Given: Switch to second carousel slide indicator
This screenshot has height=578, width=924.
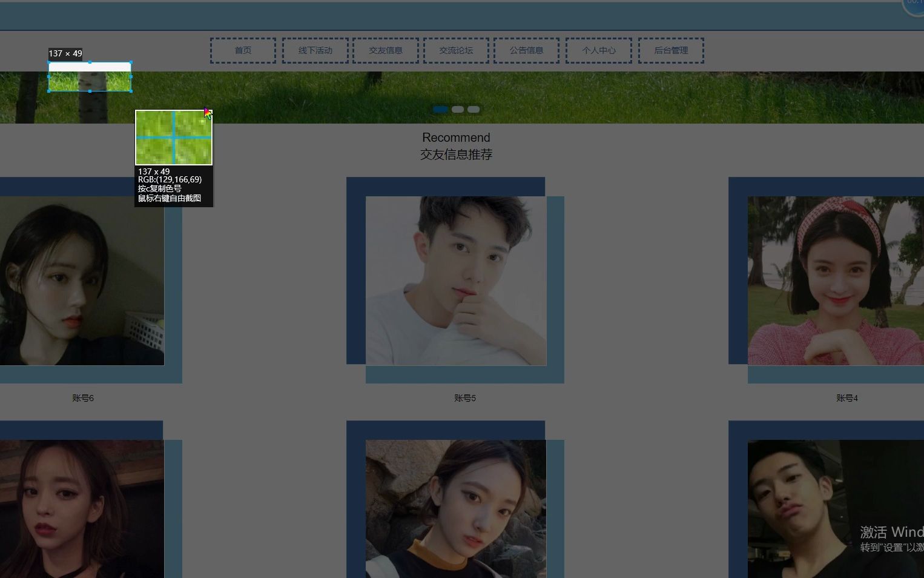Looking at the screenshot, I should 458,109.
